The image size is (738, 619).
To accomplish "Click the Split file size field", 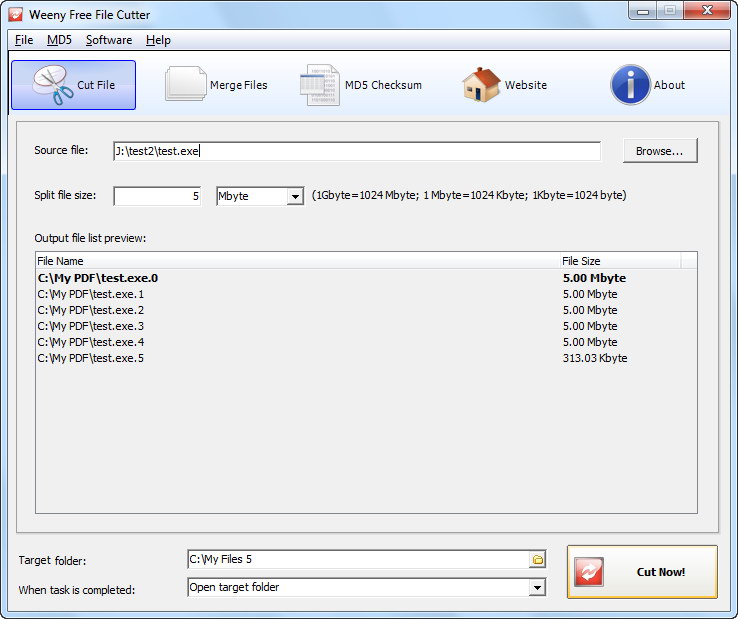I will (x=157, y=196).
